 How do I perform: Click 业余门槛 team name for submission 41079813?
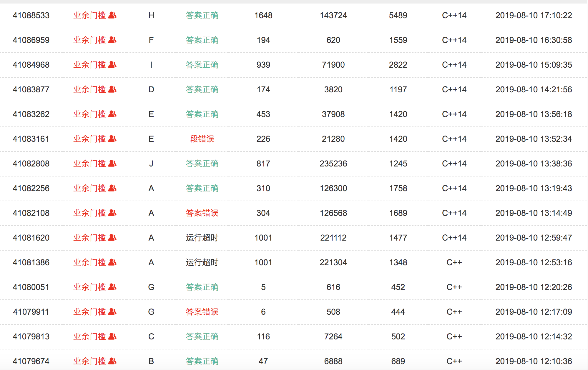(89, 336)
